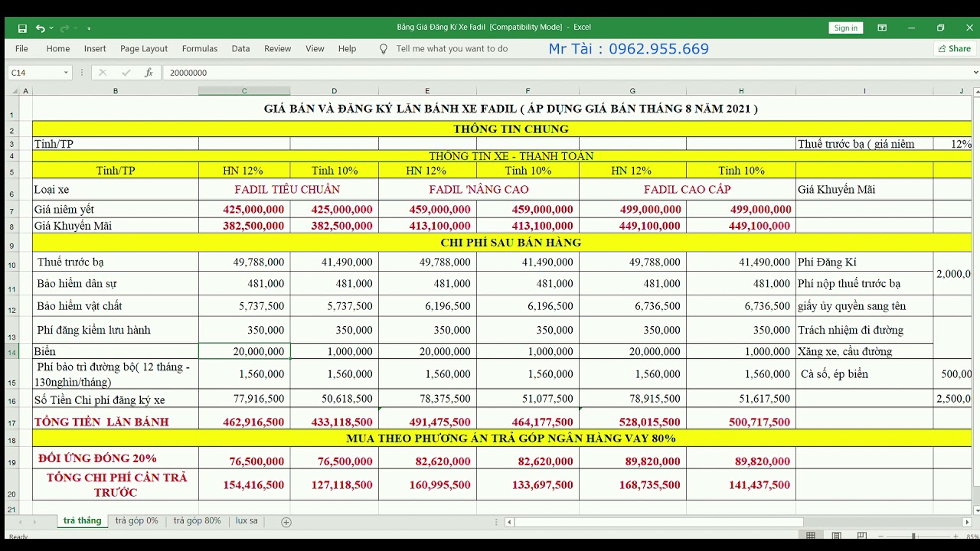Screen dimensions: 980x551
Task: Open the Customize Quick Access Toolbar dropdown
Action: [x=90, y=28]
